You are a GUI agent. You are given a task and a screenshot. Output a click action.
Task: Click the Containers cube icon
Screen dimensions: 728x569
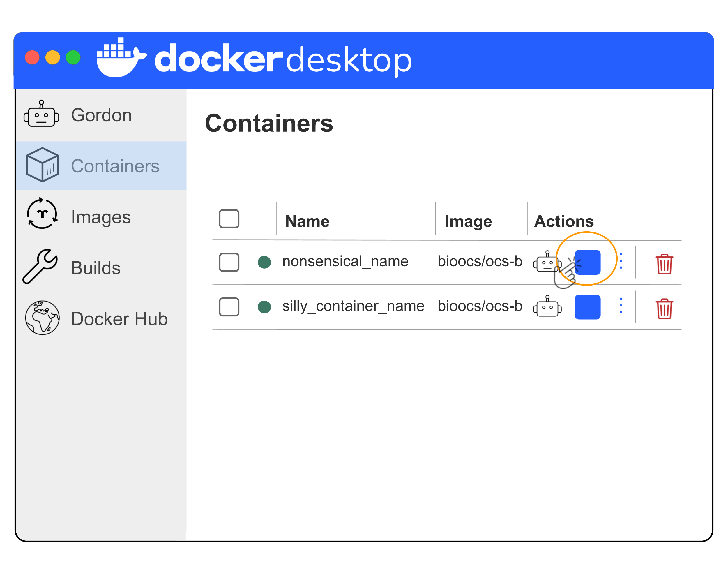[x=42, y=165]
